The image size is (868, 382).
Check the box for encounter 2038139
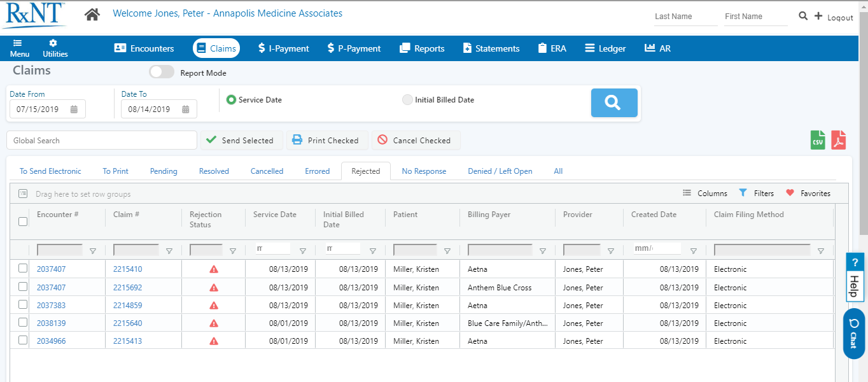pyautogui.click(x=23, y=323)
